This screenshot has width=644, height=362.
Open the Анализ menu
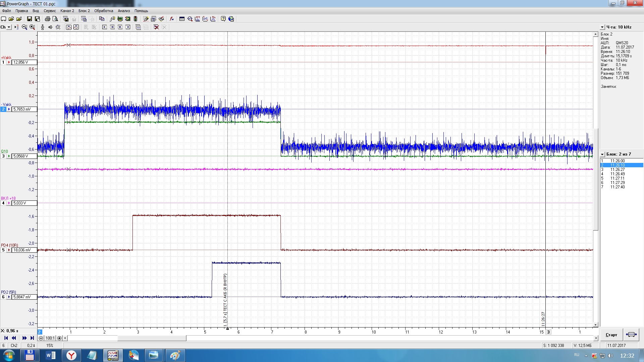pos(124,11)
